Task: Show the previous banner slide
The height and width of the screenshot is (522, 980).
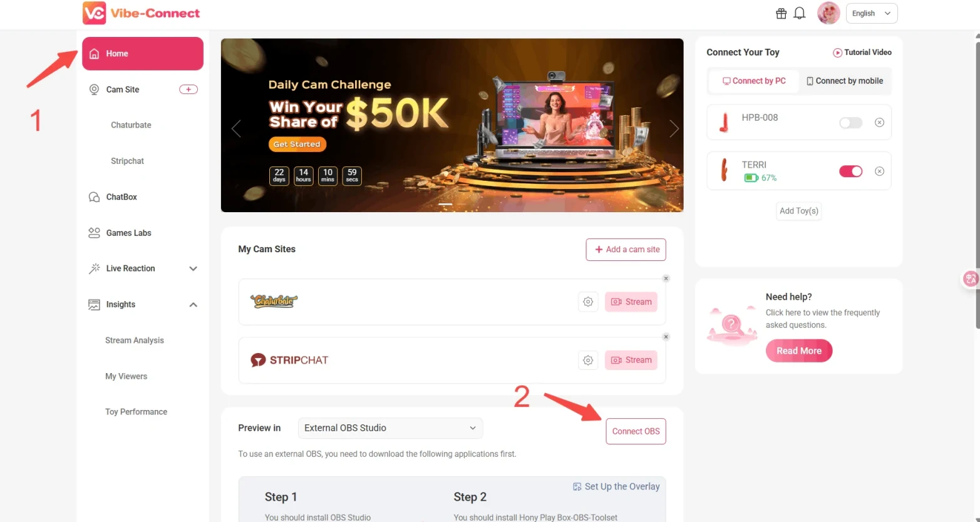Action: (x=236, y=128)
